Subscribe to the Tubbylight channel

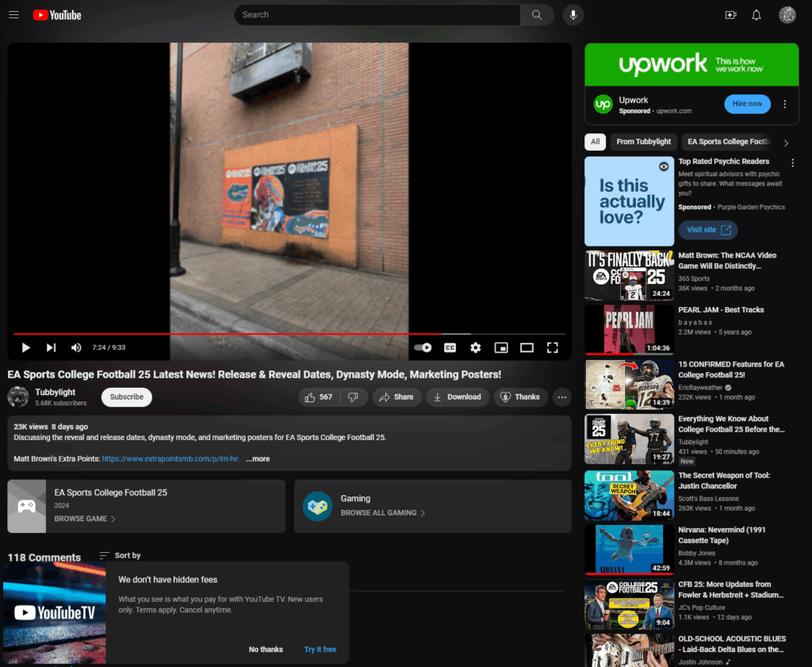pyautogui.click(x=126, y=397)
